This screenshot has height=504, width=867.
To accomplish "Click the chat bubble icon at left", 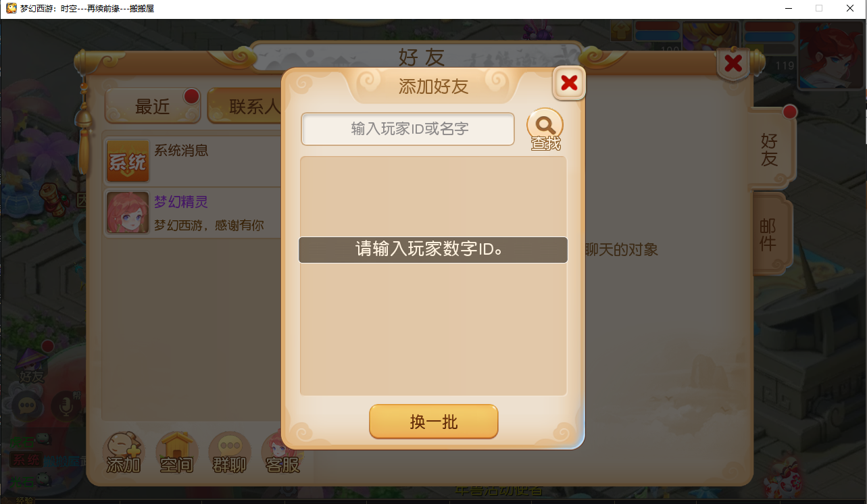I will click(x=27, y=405).
